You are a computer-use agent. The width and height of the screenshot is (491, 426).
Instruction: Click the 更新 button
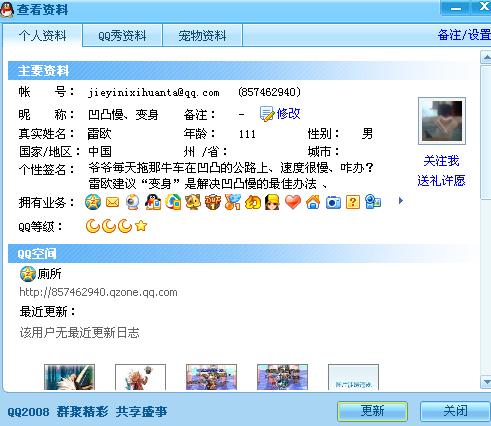point(372,411)
